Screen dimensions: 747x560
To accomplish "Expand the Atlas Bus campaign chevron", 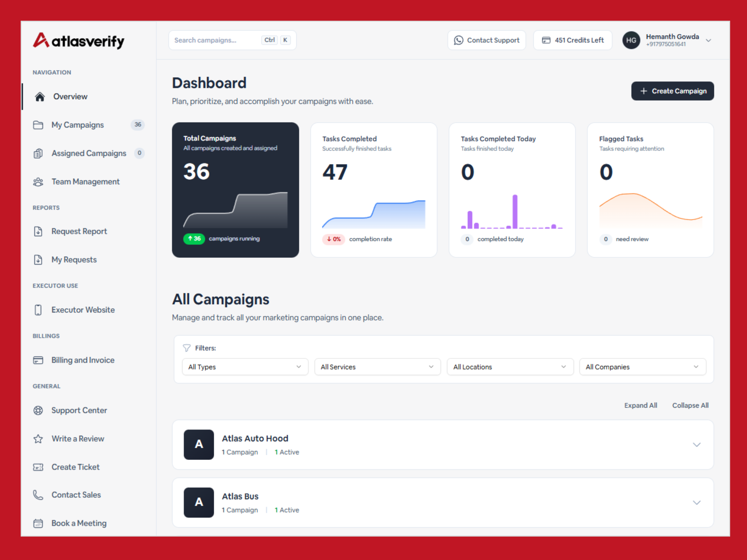I will [x=696, y=503].
